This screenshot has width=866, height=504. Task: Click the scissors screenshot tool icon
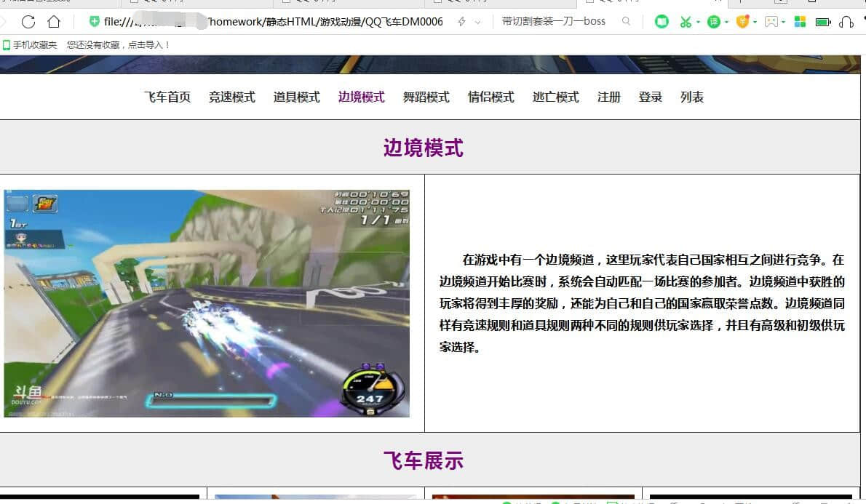[685, 22]
